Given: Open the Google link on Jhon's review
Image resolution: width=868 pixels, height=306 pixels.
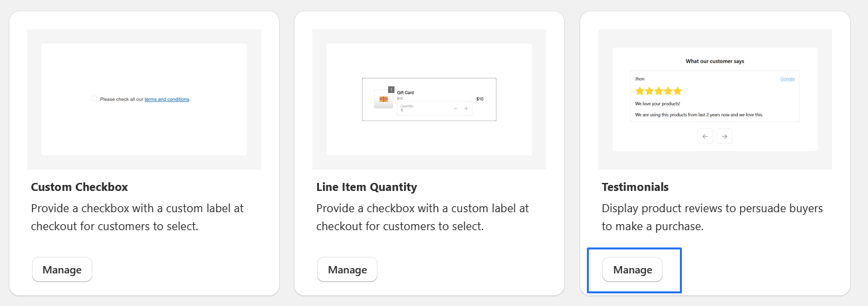Looking at the screenshot, I should pyautogui.click(x=787, y=78).
